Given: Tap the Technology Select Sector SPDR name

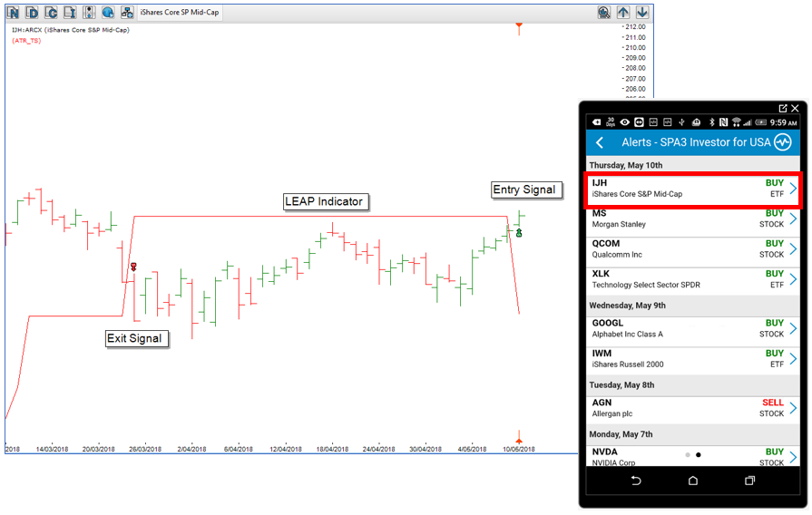Looking at the screenshot, I should click(646, 285).
